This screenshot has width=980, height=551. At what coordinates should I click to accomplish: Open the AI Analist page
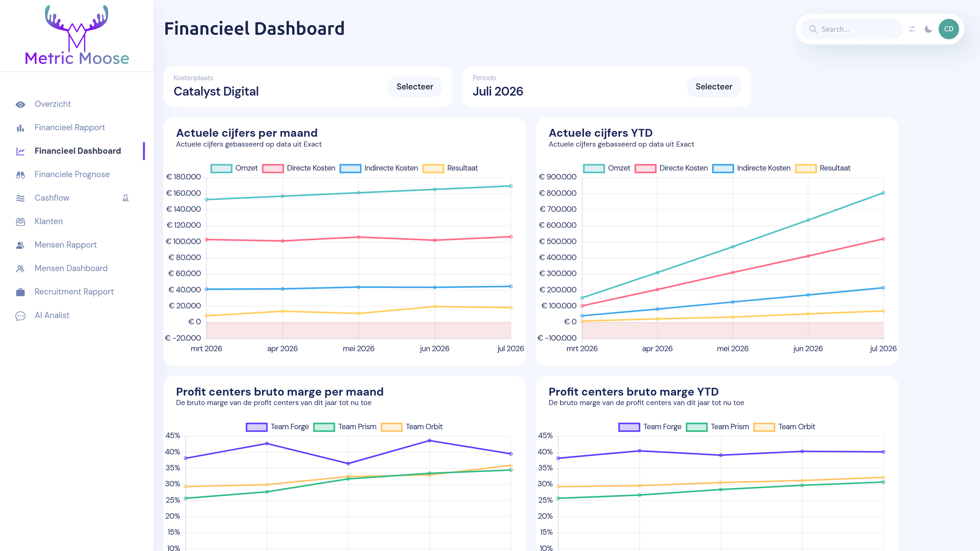(52, 315)
